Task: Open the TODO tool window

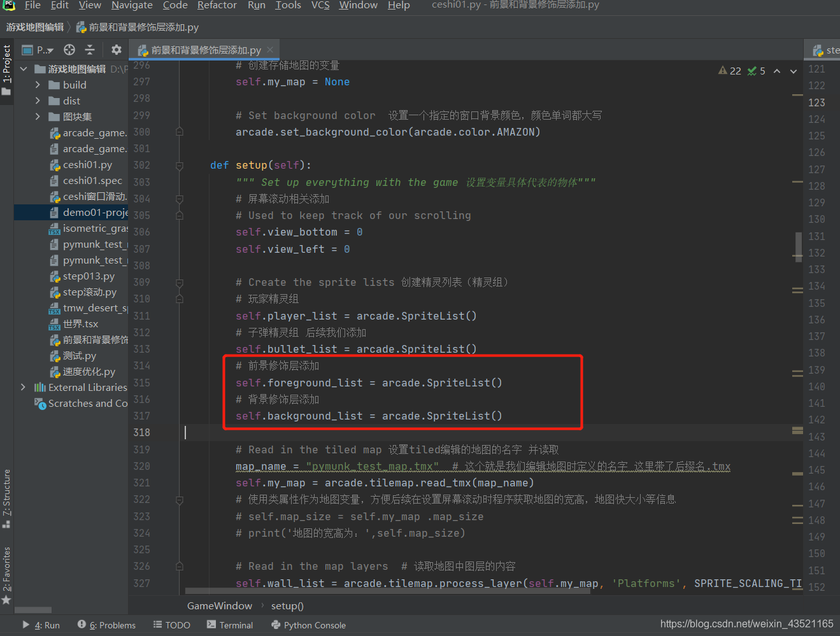Action: coord(172,625)
